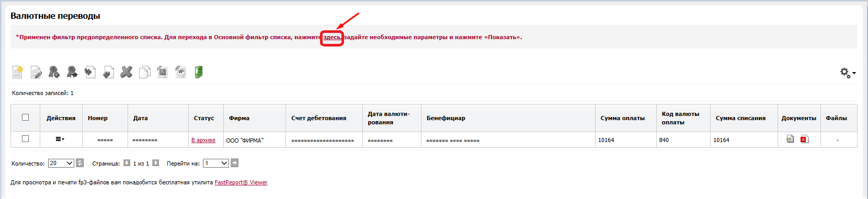
Task: Click the 10164 value under Сумма списания
Action: 721,140
